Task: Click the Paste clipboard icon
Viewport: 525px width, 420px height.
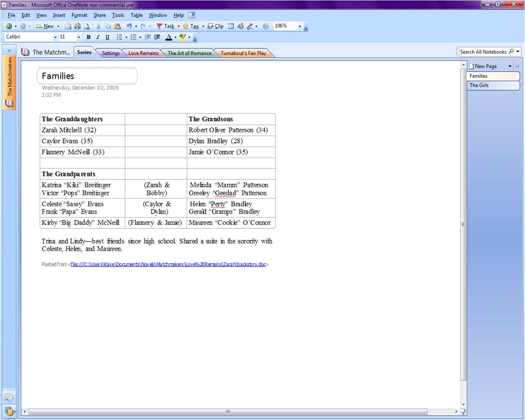Action: click(118, 26)
